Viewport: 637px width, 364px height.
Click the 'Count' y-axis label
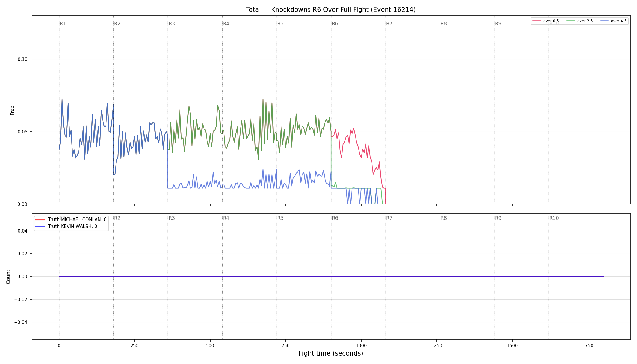(8, 277)
